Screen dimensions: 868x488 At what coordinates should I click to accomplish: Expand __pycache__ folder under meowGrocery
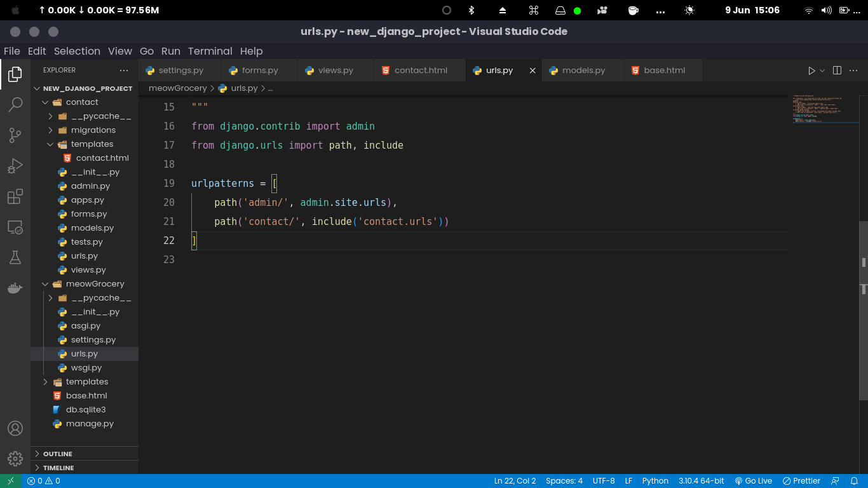click(85, 298)
